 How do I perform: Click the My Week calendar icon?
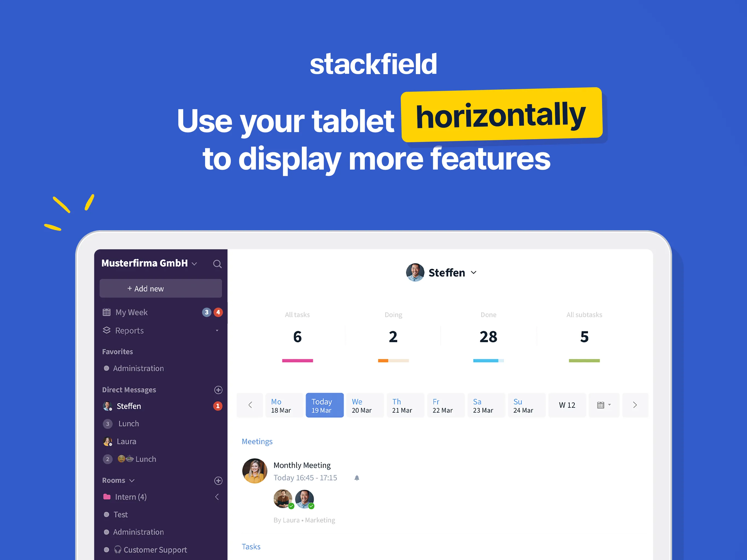[108, 312]
